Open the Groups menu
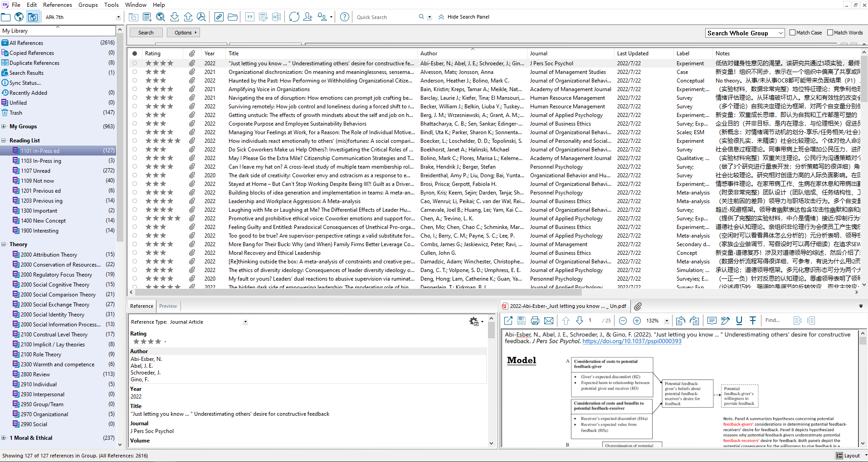 (88, 5)
